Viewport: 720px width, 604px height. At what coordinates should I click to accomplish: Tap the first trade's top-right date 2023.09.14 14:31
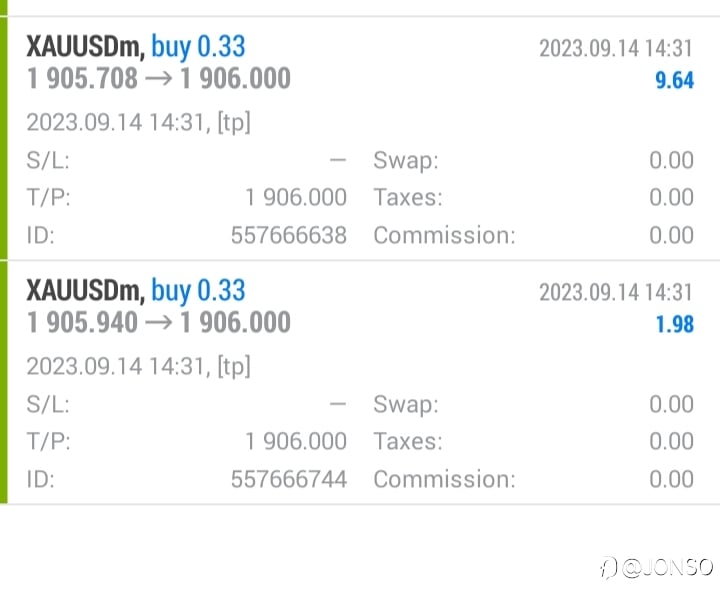click(615, 48)
